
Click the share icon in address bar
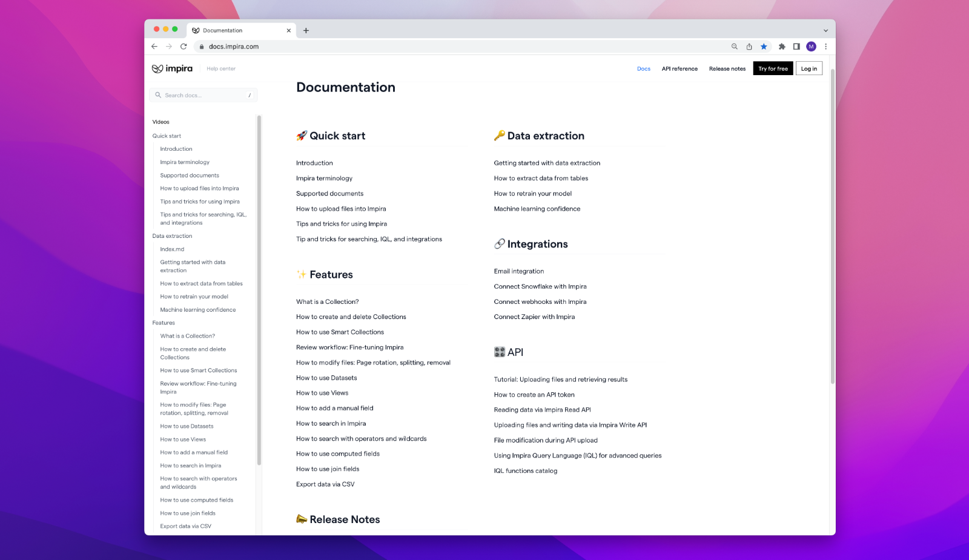749,47
